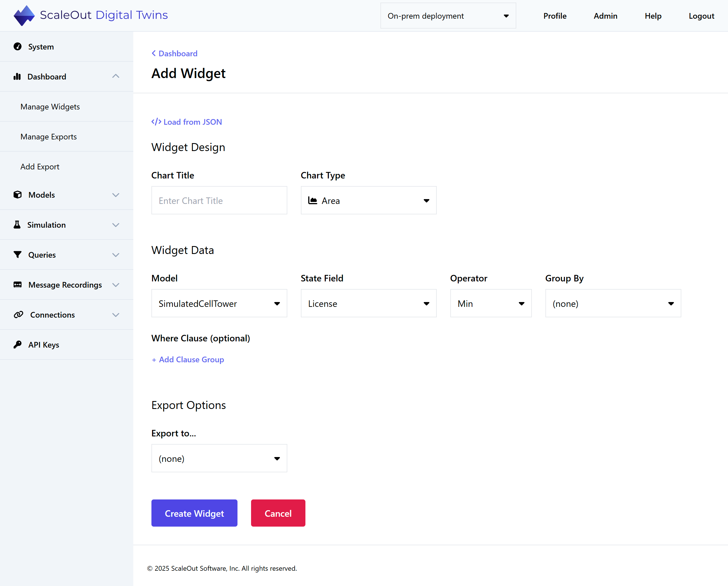
Task: Click the Enter Chart Title input field
Action: point(219,201)
